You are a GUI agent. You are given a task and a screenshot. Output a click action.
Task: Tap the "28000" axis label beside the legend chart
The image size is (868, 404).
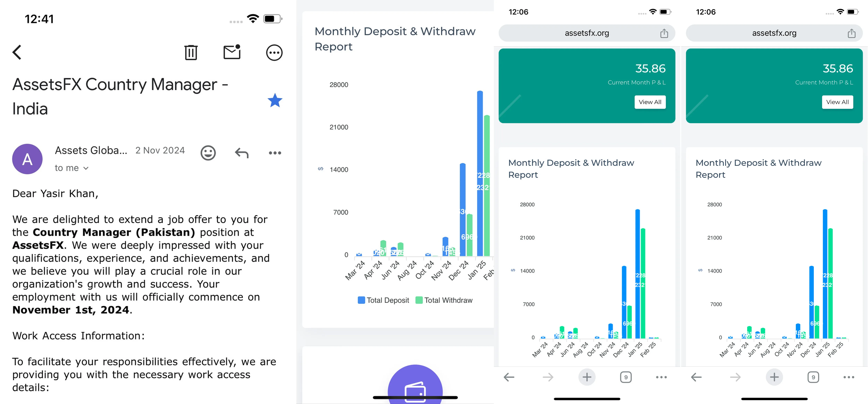[339, 85]
